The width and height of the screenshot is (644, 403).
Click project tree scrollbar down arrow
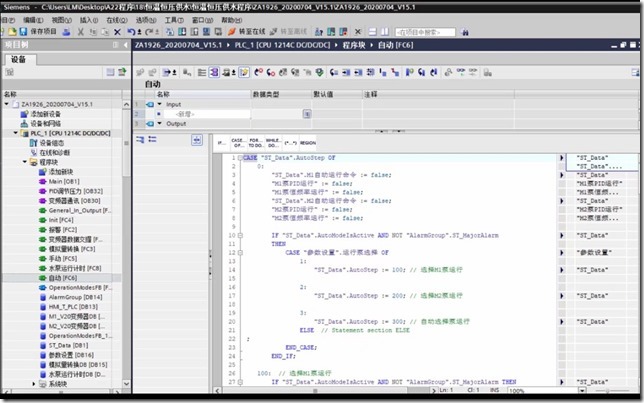coord(126,384)
